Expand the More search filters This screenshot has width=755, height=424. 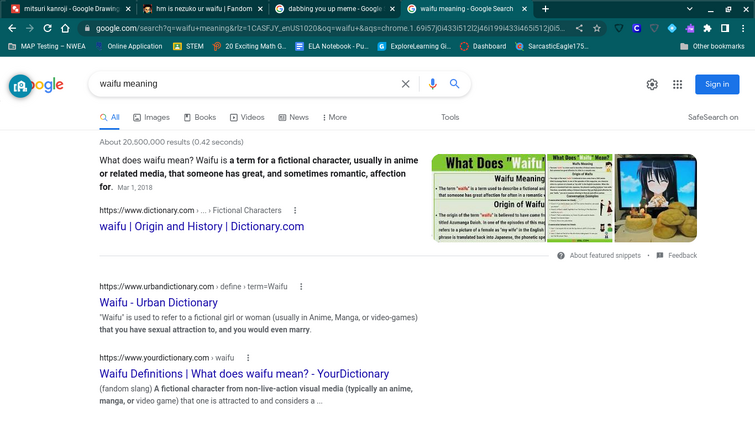(x=335, y=117)
